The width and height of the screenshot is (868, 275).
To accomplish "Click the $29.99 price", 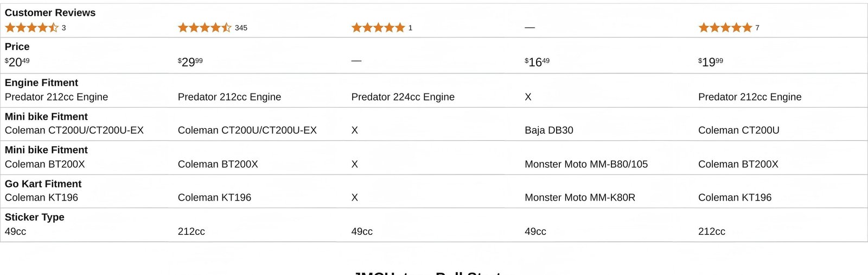I will tap(190, 62).
